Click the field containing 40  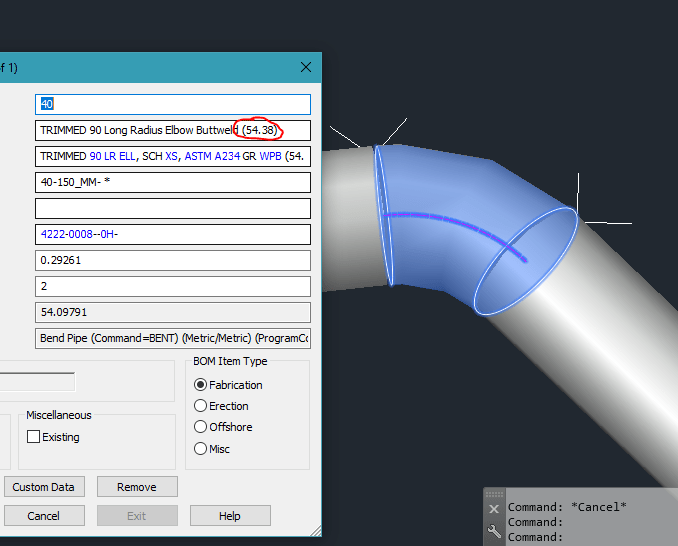(172, 104)
